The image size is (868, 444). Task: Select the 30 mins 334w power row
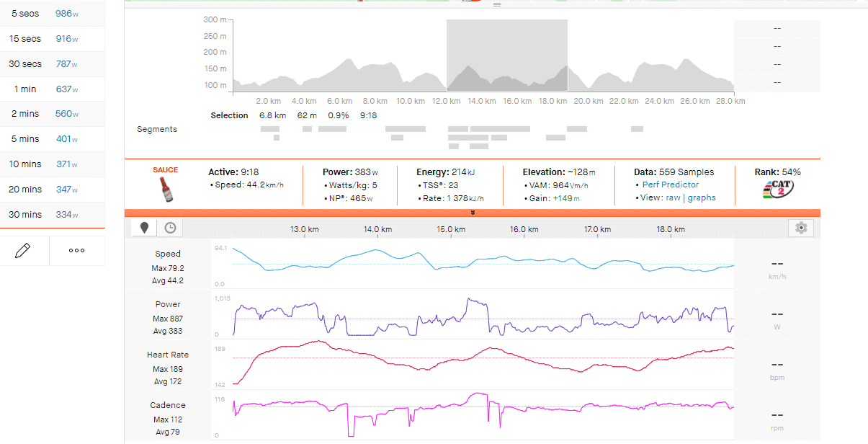point(52,214)
